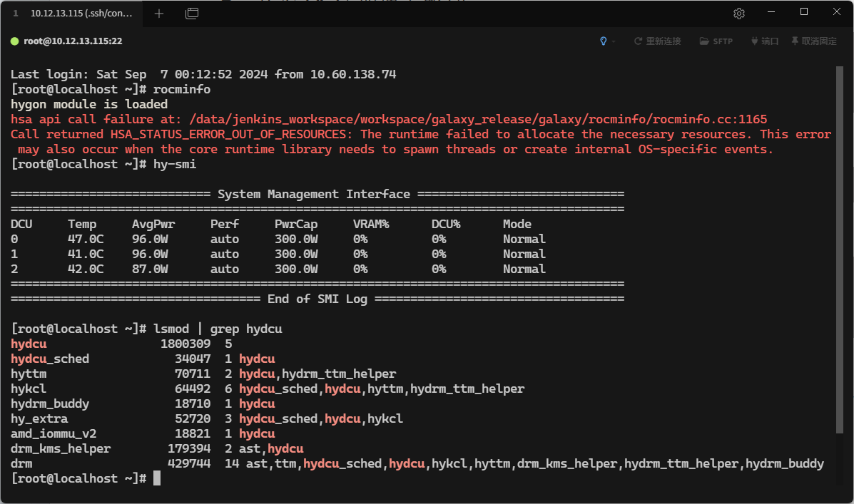Click the tab layout icon beside the plus

[192, 14]
